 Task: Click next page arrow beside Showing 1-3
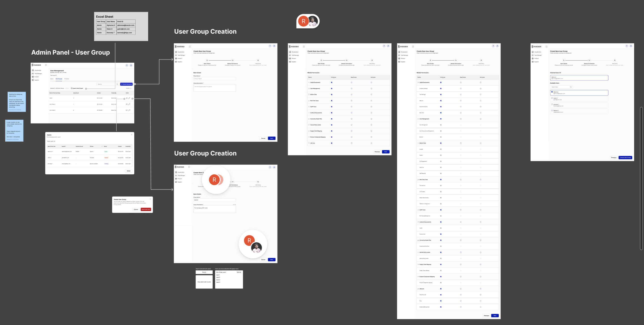click(x=68, y=88)
